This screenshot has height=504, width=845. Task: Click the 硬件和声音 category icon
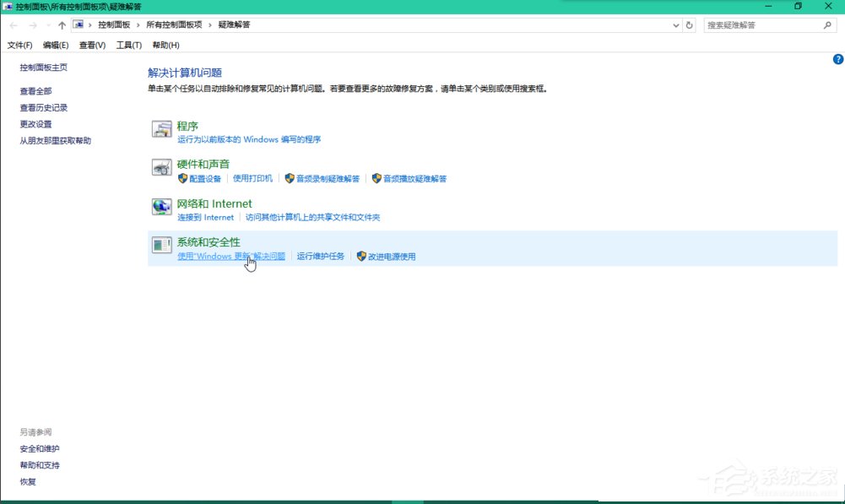click(162, 168)
